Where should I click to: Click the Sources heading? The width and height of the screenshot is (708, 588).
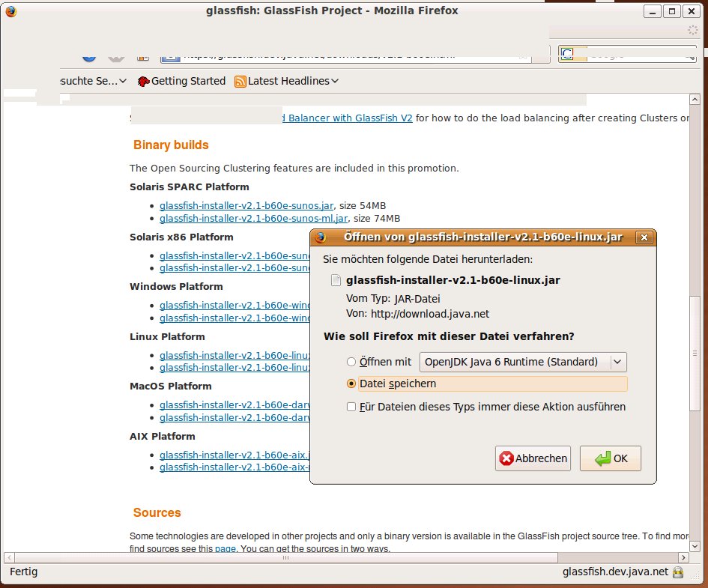tap(157, 512)
